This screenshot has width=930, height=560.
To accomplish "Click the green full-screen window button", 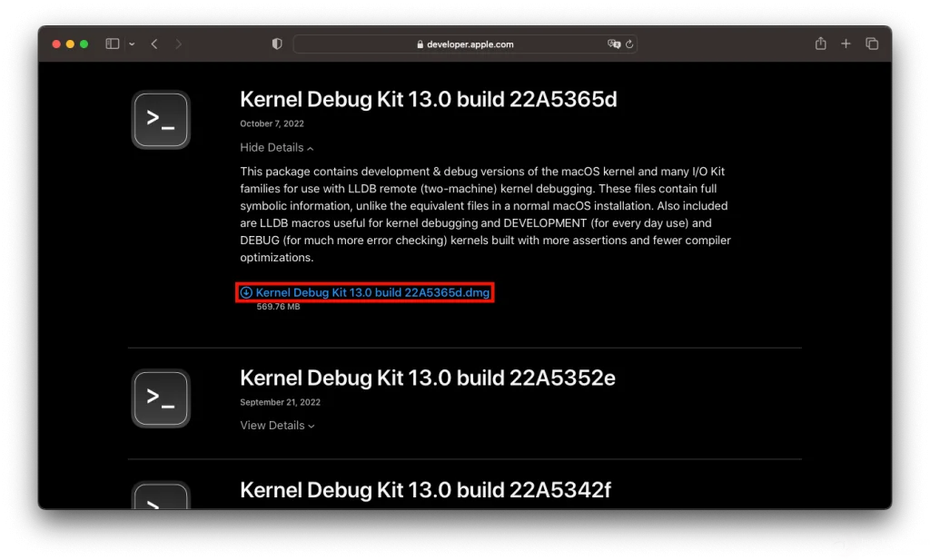I will (84, 44).
